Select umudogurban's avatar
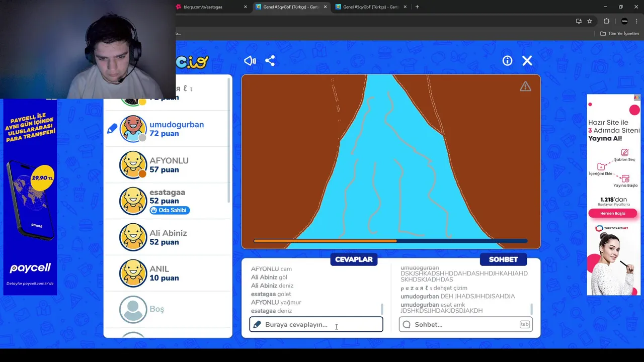This screenshot has height=362, width=644. pyautogui.click(x=133, y=129)
